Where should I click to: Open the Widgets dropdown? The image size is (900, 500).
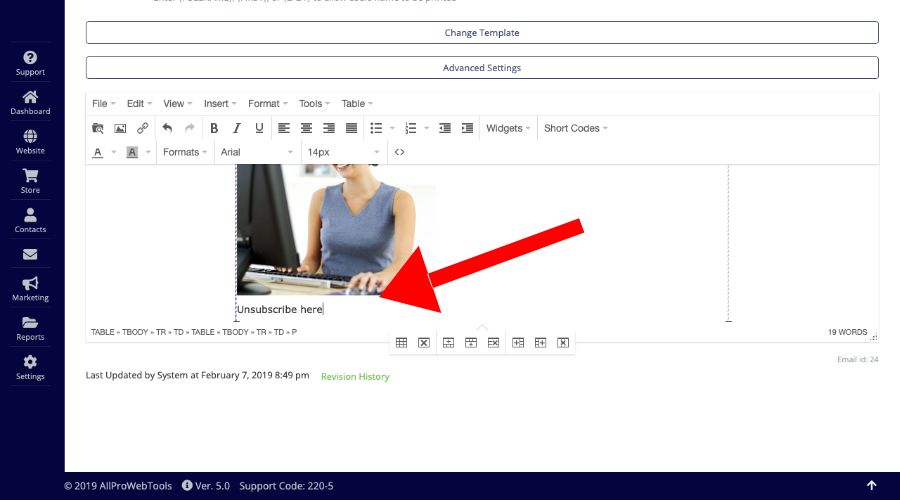tap(508, 128)
